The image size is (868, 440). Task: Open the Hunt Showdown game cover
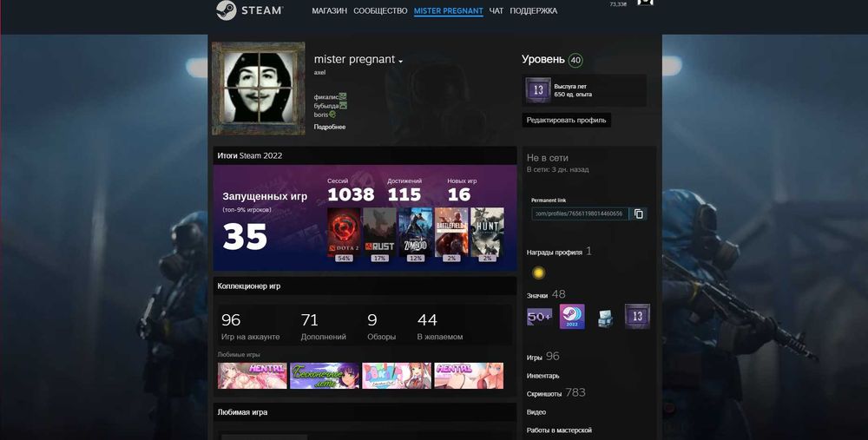click(x=487, y=233)
